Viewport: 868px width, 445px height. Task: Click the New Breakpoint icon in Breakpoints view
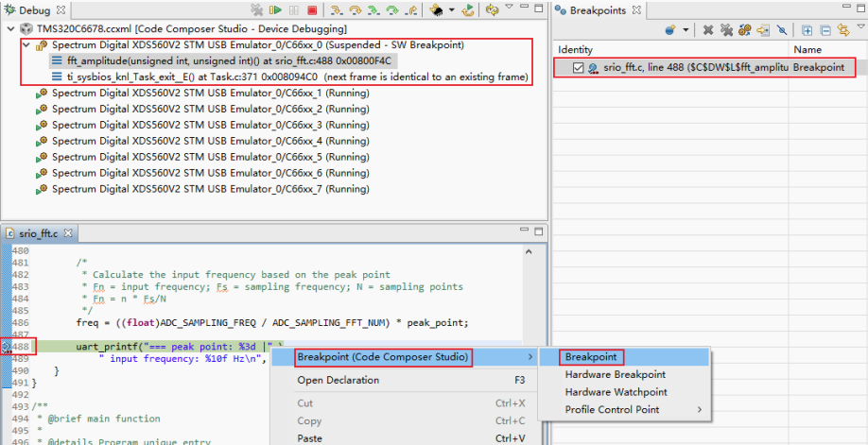coord(670,30)
